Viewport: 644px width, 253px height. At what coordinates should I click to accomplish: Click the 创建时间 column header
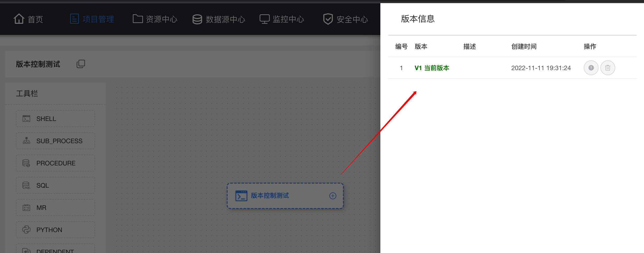click(x=524, y=46)
